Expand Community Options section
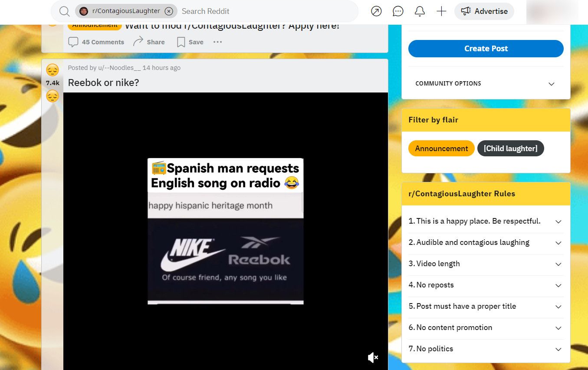Viewport: 588px width, 370px height. (x=551, y=84)
